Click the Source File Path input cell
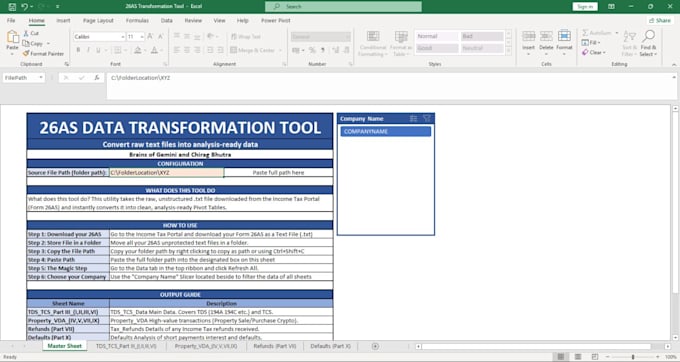 [x=167, y=173]
